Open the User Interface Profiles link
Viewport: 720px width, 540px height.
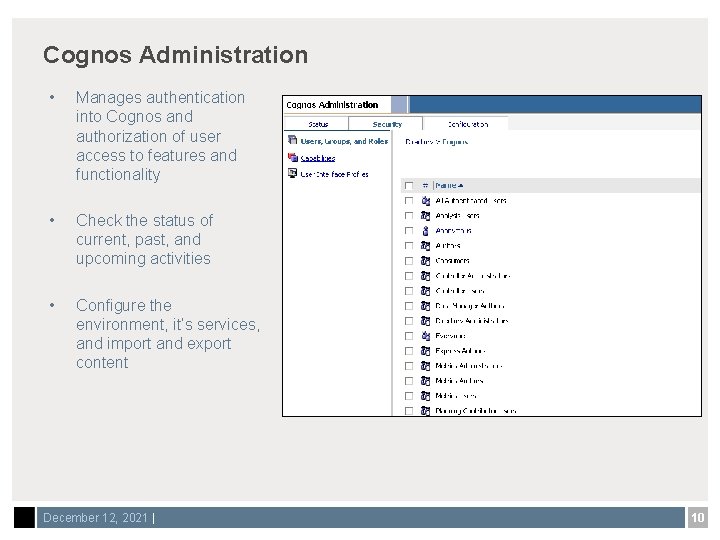pos(334,174)
